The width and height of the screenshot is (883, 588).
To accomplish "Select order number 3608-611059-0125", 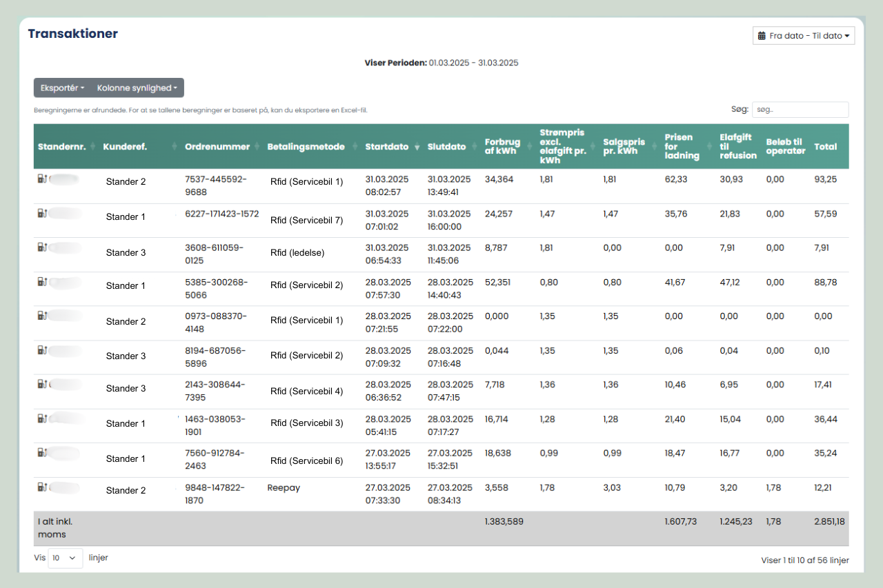I will tap(215, 254).
